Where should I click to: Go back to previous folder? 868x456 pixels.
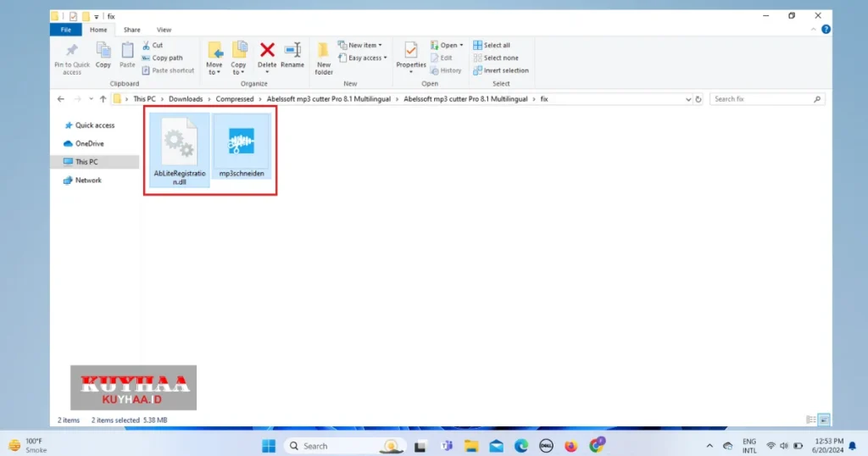point(61,99)
